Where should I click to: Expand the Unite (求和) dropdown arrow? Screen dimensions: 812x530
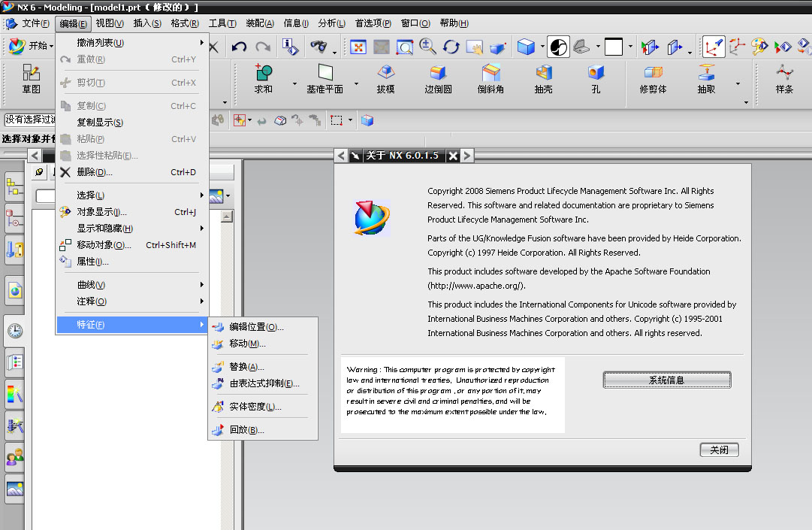(x=294, y=83)
